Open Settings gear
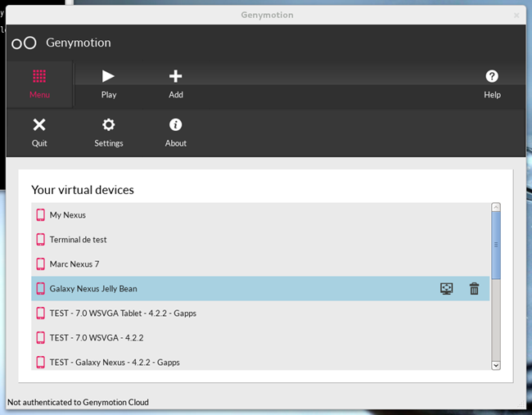This screenshot has width=532, height=415. 109,133
